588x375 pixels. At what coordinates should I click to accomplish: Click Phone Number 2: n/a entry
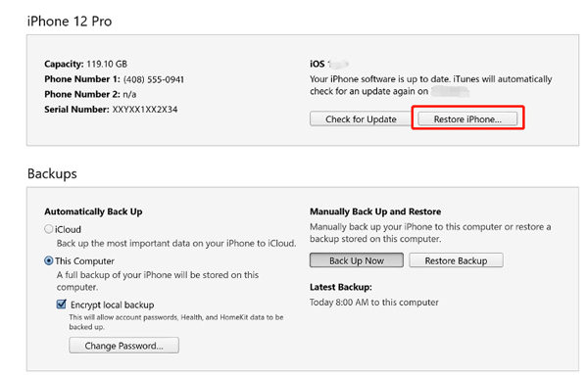click(90, 94)
